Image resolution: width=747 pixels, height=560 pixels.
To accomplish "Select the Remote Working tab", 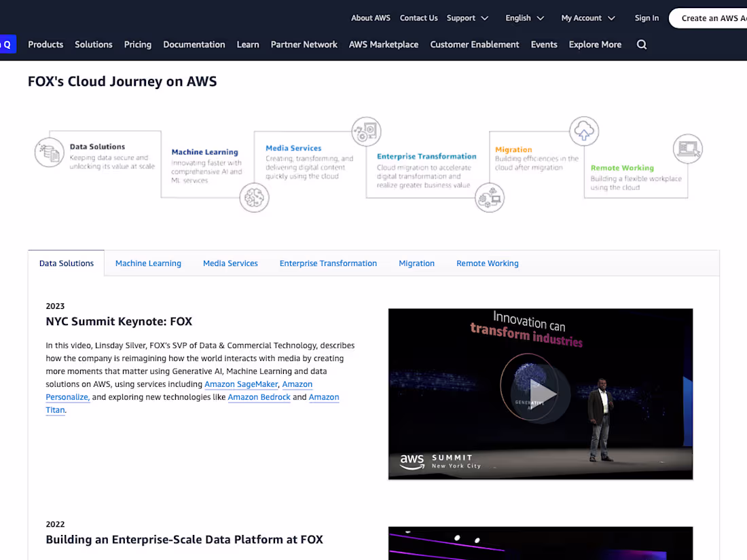I will tap(487, 263).
